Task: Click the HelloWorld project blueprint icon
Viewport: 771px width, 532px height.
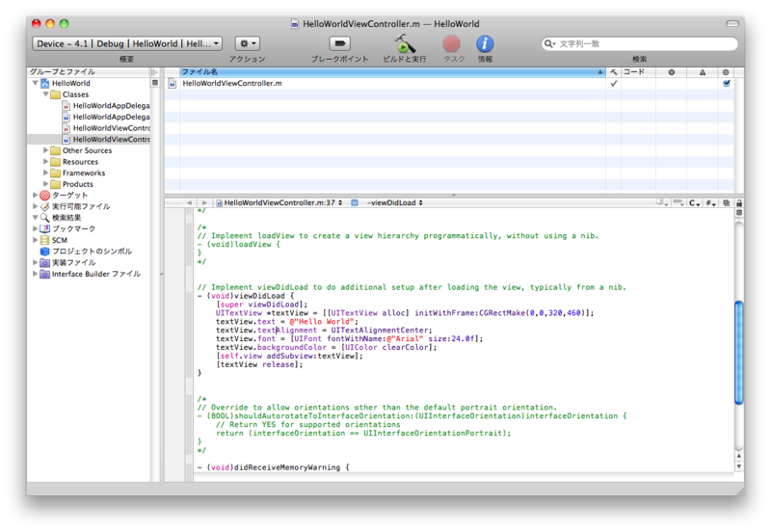Action: (x=44, y=83)
